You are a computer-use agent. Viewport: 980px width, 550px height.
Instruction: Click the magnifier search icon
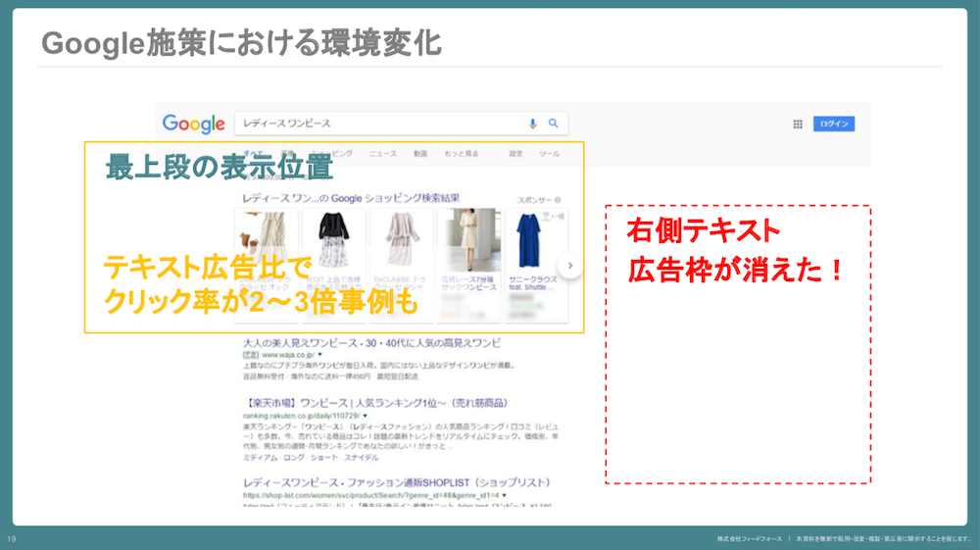(553, 124)
